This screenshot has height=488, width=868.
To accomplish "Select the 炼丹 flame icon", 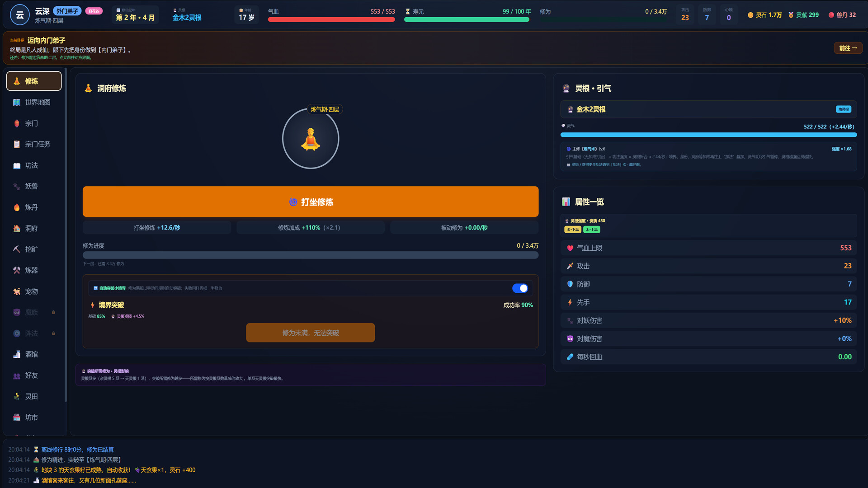I will 17,207.
